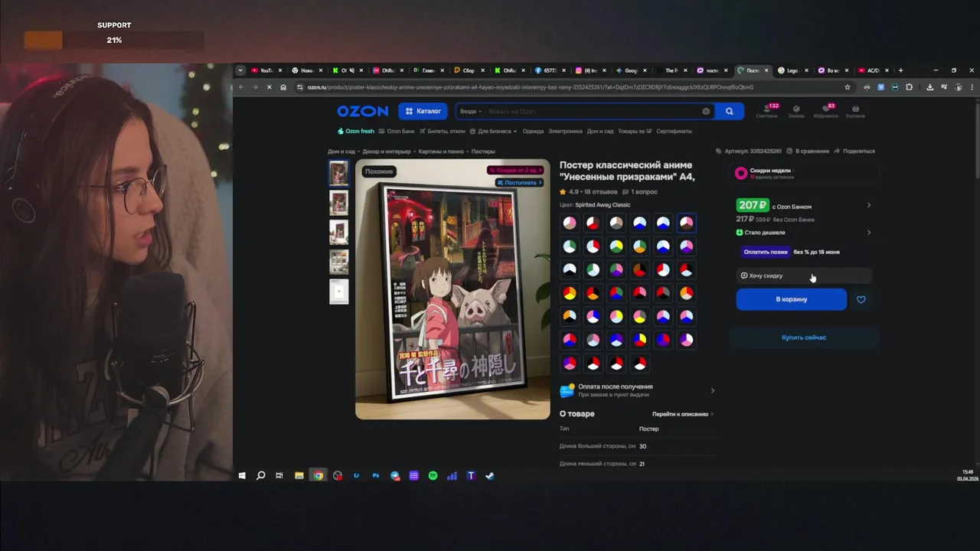The width and height of the screenshot is (980, 551).
Task: Open Photoshop from the taskbar
Action: 376,475
